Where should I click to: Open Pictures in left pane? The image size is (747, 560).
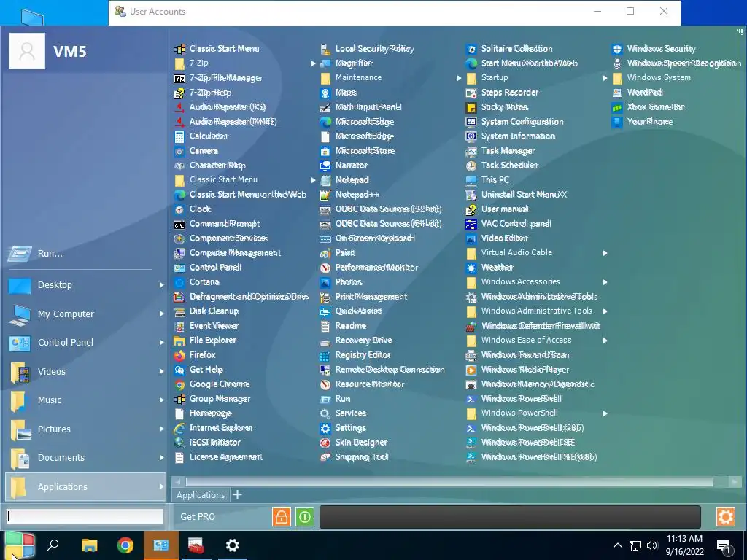86,429
